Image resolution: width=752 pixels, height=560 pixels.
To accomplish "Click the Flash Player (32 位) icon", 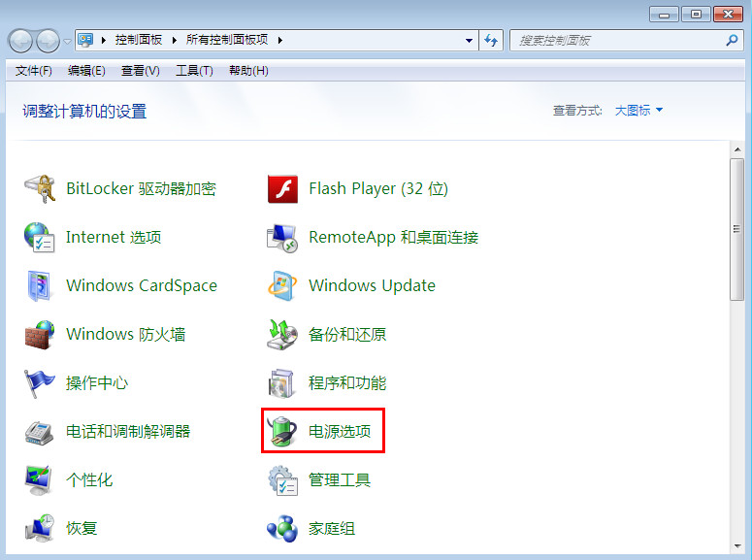I will 282,188.
